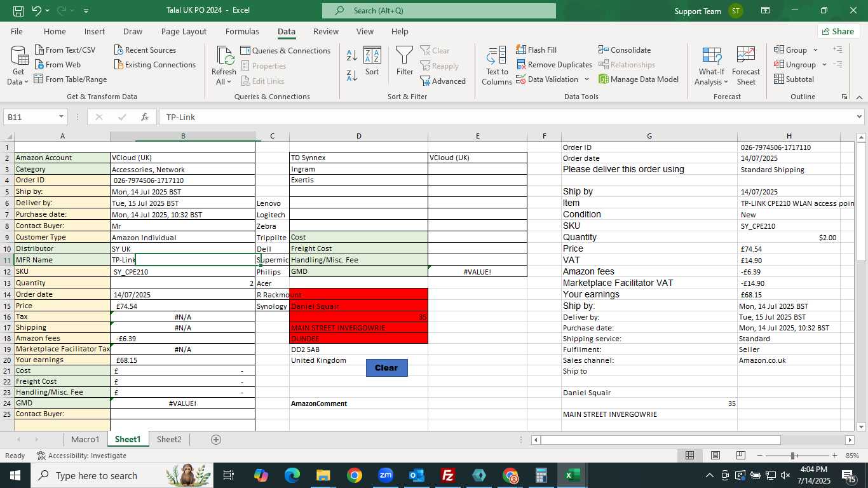The width and height of the screenshot is (868, 488).
Task: Open the Macro1 sheet tab
Action: coord(85,439)
